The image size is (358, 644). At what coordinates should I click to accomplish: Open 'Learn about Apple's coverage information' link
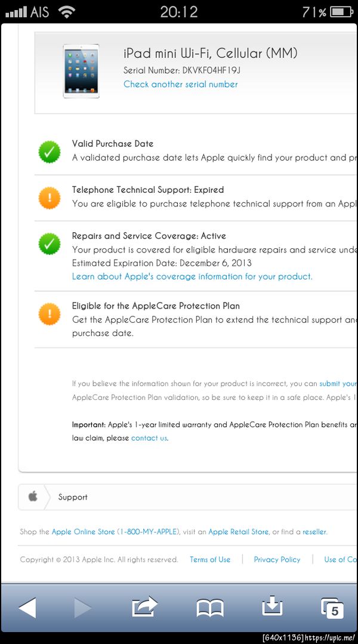(192, 276)
